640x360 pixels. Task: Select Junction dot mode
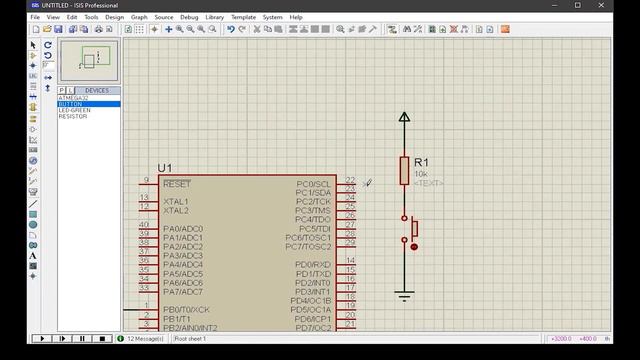[x=33, y=66]
